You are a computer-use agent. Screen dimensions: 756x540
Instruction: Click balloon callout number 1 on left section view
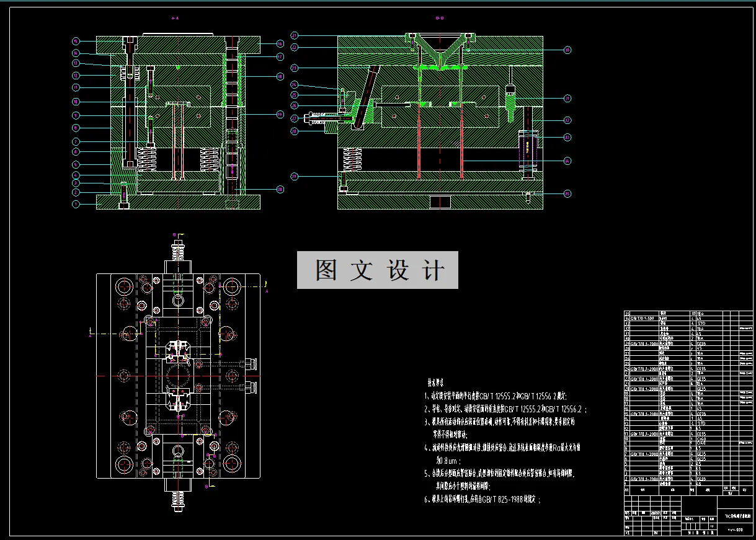point(75,203)
